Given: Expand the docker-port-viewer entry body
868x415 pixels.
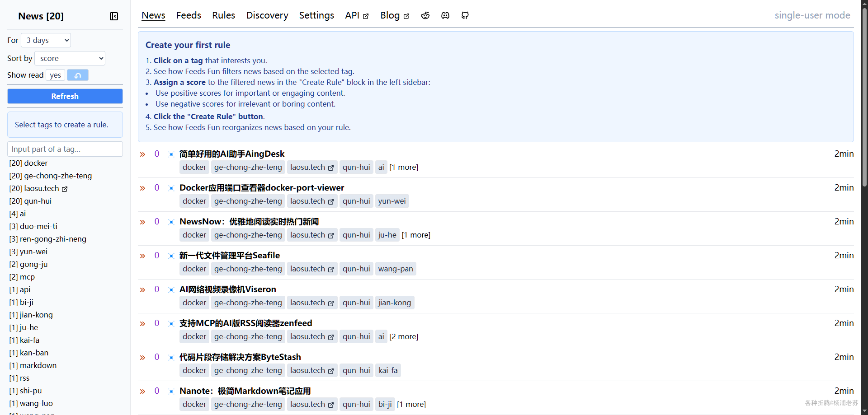Looking at the screenshot, I should click(142, 188).
